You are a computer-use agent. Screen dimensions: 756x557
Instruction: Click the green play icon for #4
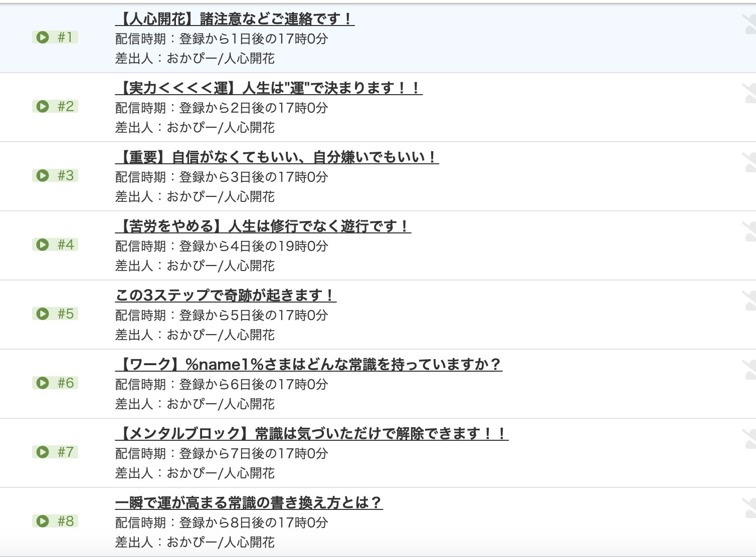coord(43,245)
